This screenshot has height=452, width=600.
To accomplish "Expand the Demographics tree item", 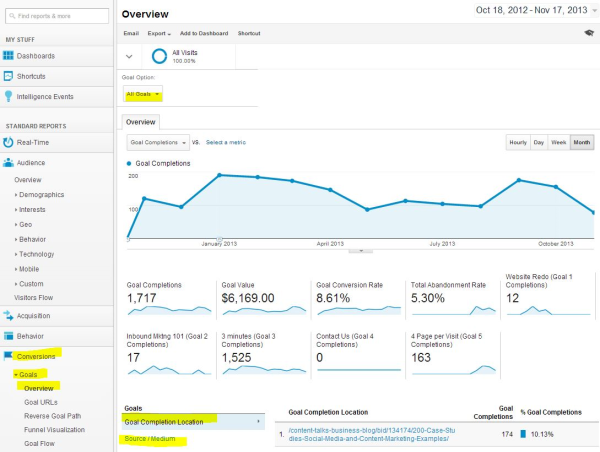I will point(16,195).
